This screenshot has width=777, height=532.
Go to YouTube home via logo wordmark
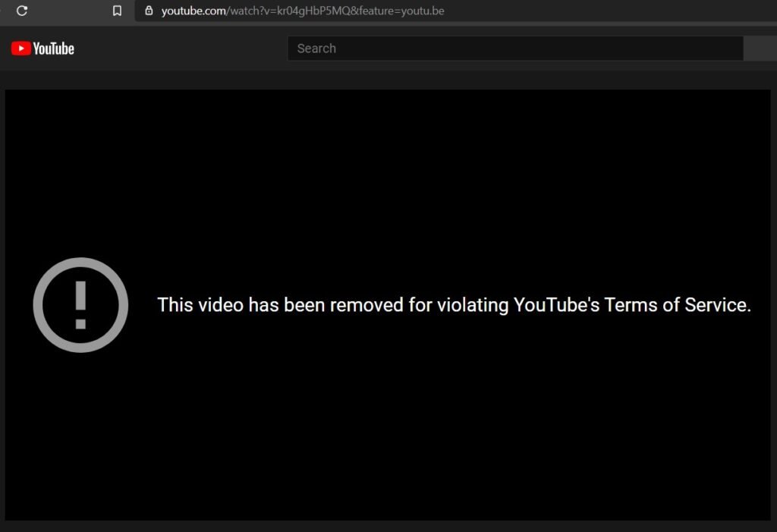(x=54, y=49)
